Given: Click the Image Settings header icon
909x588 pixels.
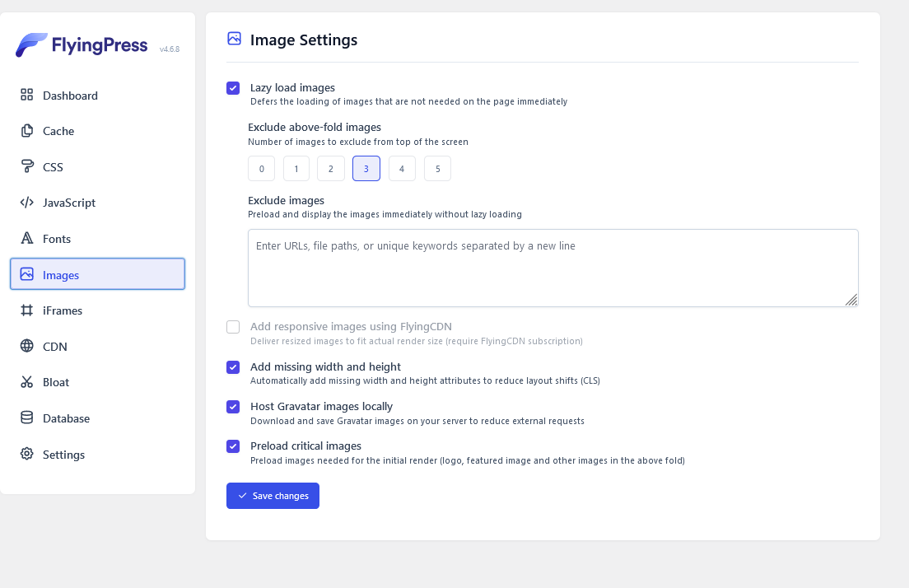Looking at the screenshot, I should point(234,39).
